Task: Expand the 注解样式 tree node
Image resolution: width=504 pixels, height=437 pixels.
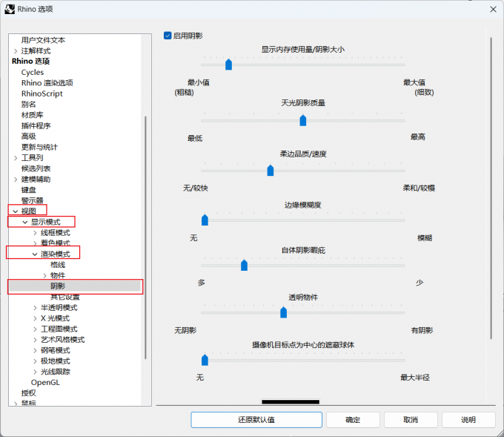Action: tap(16, 51)
